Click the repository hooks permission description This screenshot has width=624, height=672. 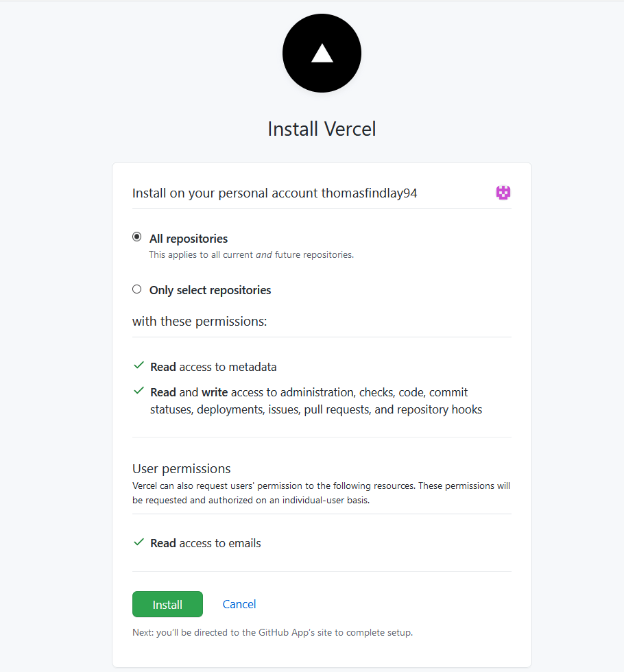(x=316, y=401)
